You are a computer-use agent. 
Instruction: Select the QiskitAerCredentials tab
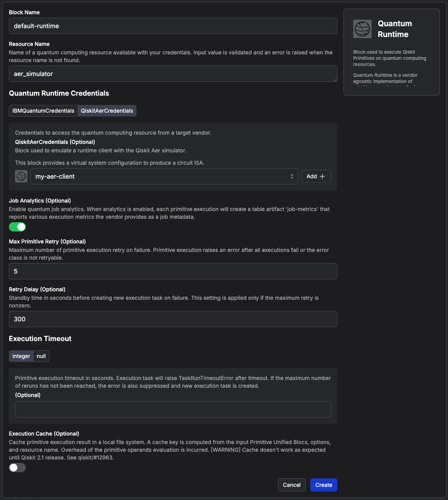coord(107,111)
